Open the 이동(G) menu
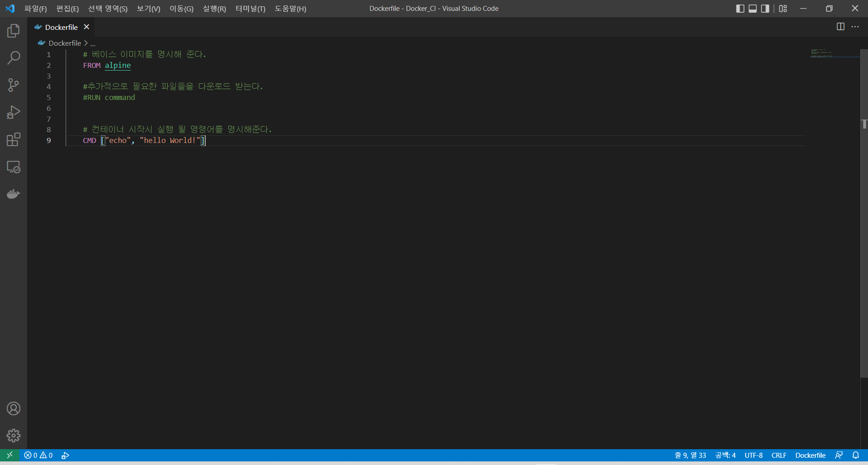Screen dimensions: 868x465 181,9
